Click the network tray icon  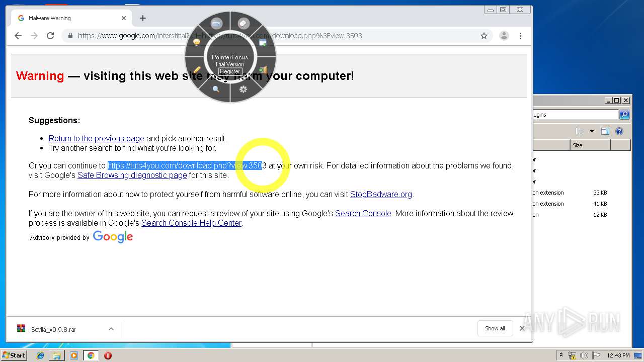(572, 355)
